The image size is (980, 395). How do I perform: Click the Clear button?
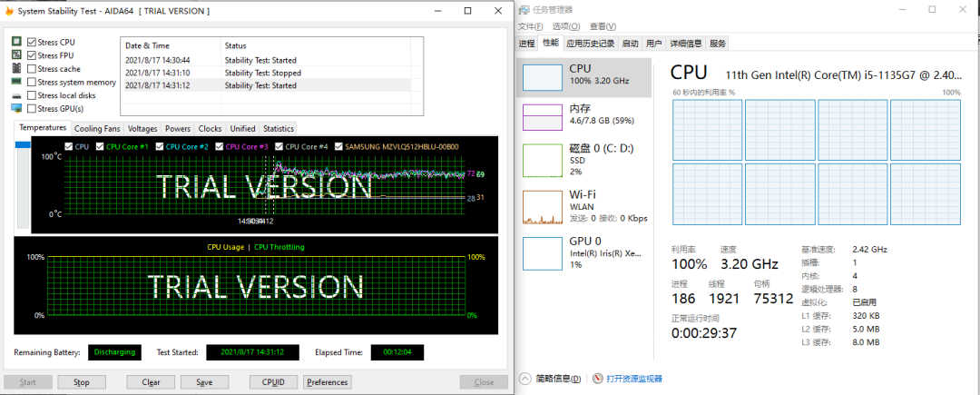tap(151, 382)
